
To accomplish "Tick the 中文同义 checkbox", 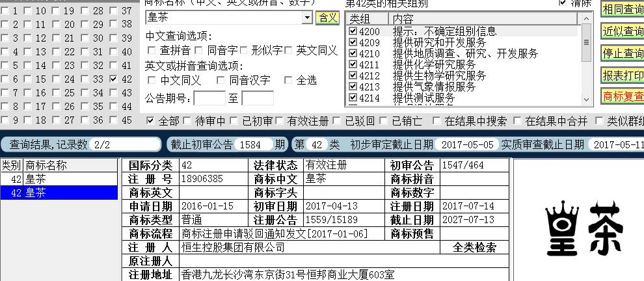I will [x=152, y=80].
